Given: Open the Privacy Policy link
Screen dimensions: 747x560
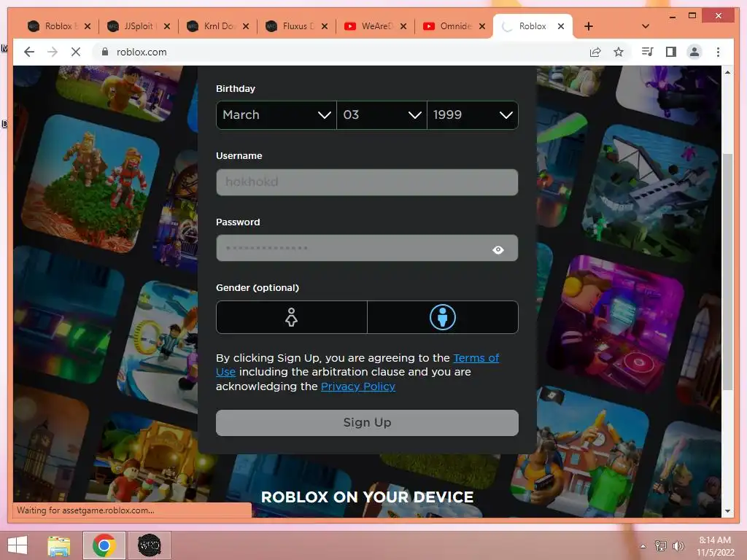Looking at the screenshot, I should [x=358, y=386].
